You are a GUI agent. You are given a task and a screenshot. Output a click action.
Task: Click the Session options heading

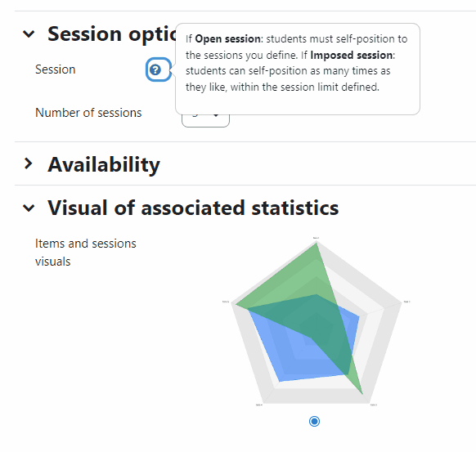(112, 34)
